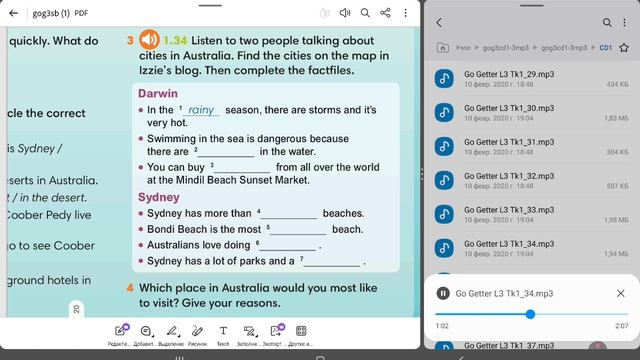The image size is (640, 360).
Task: Tap the page 20 indicator tab
Action: pos(76,309)
